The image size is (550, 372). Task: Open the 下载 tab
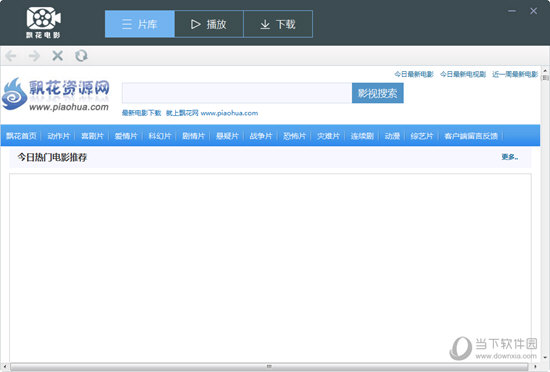[278, 24]
